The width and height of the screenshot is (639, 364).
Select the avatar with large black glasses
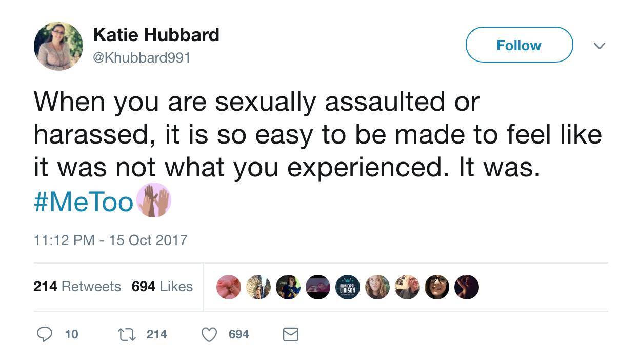437,287
